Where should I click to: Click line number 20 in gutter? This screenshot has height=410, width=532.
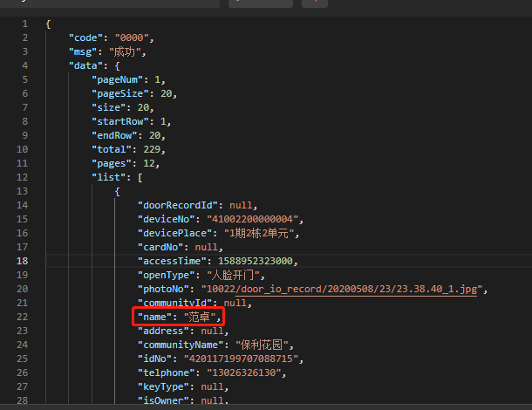pyautogui.click(x=22, y=289)
